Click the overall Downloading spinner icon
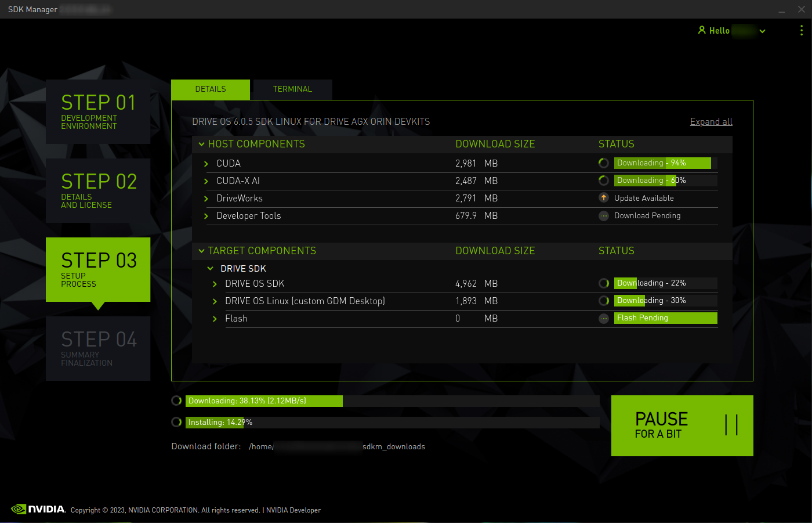This screenshot has height=523, width=812. 176,401
